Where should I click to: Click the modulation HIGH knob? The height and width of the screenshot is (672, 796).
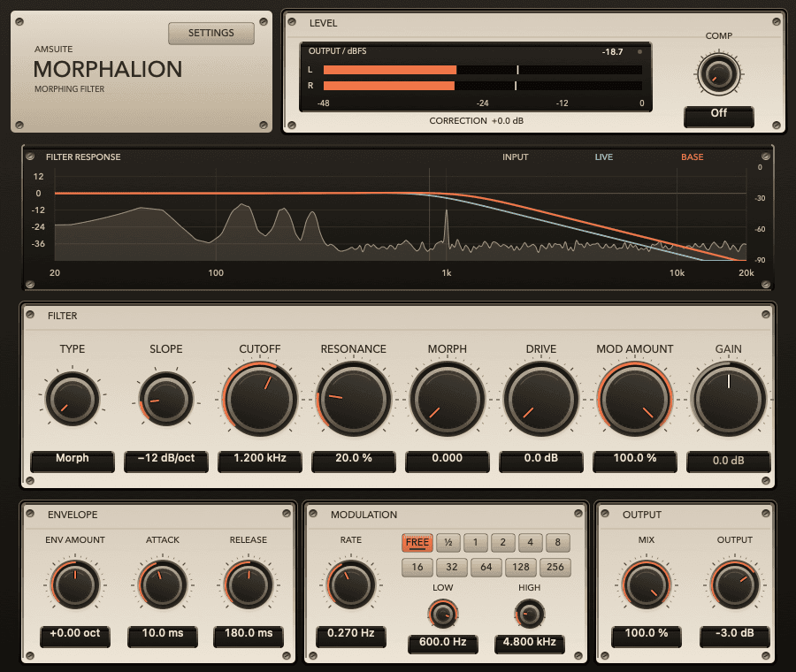pyautogui.click(x=530, y=615)
